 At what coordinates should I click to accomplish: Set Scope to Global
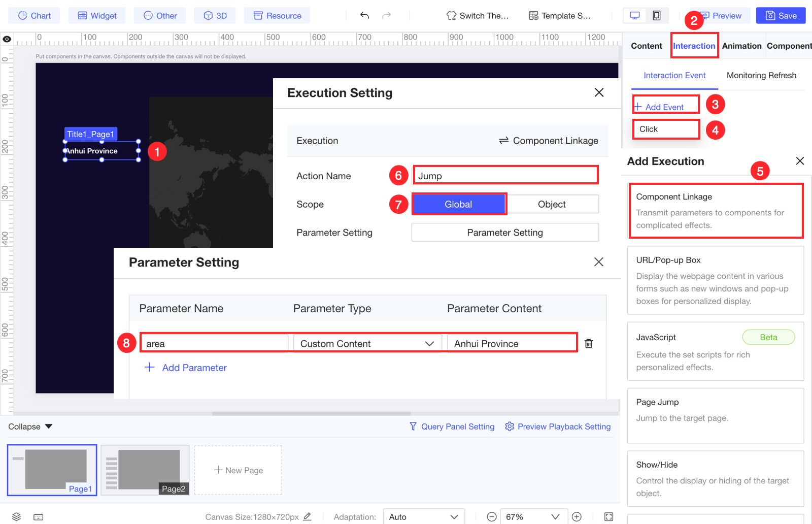point(458,204)
